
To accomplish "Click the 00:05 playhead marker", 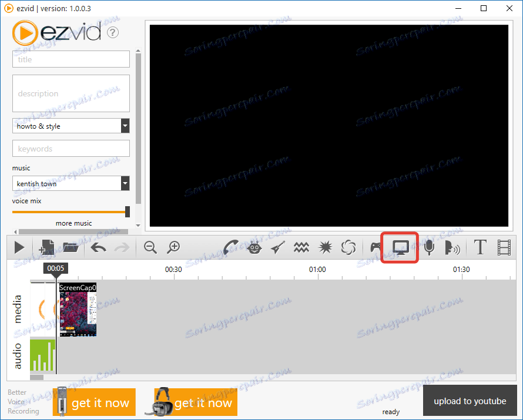I will (56, 268).
